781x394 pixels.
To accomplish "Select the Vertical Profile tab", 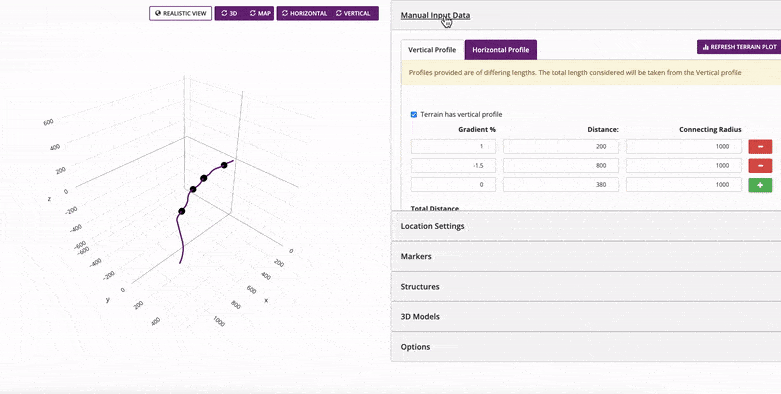I will 432,50.
